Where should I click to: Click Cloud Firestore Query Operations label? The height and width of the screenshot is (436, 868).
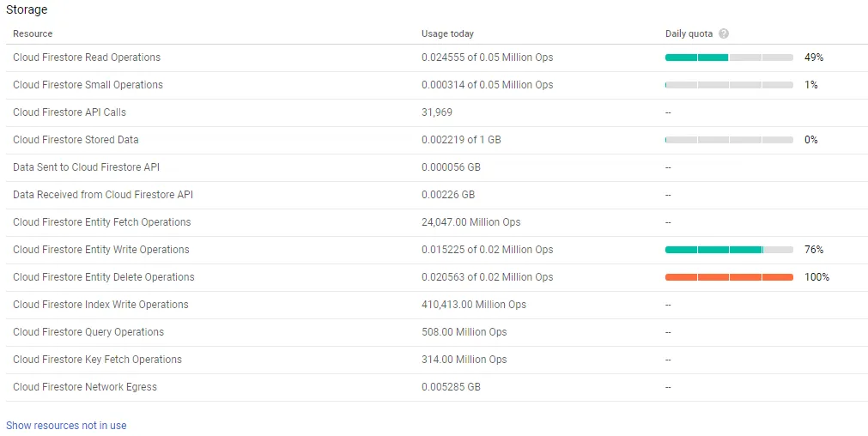(88, 332)
